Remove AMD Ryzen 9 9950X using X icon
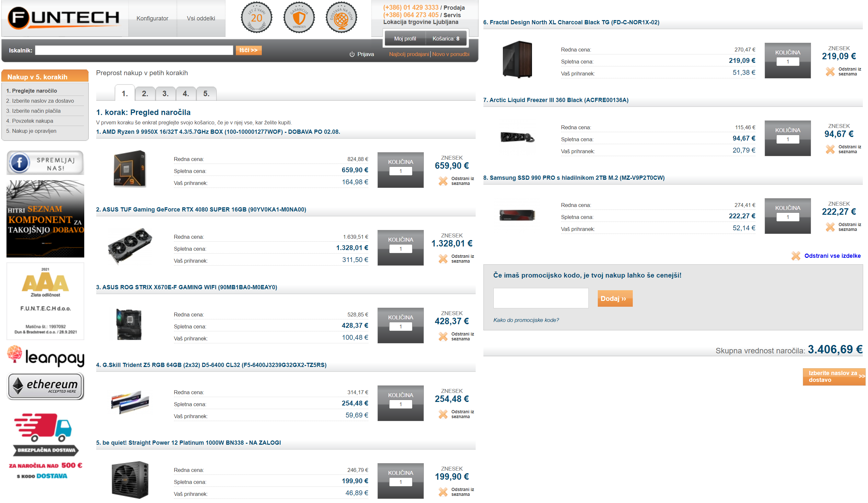The width and height of the screenshot is (868, 503). [x=443, y=181]
